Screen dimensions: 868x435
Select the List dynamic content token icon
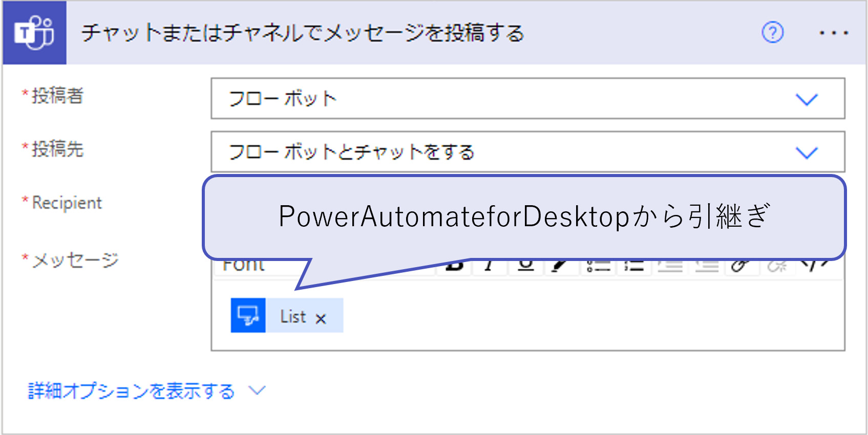(x=248, y=316)
